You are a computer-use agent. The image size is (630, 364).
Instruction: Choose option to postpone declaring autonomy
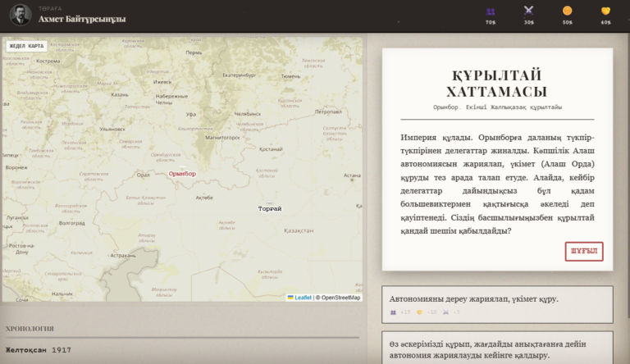[x=497, y=348]
